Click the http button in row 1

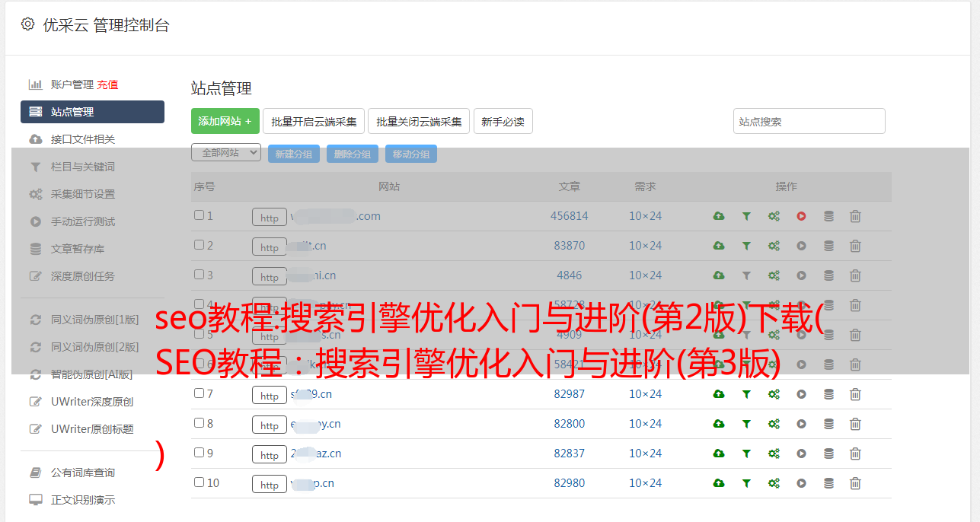tap(270, 218)
